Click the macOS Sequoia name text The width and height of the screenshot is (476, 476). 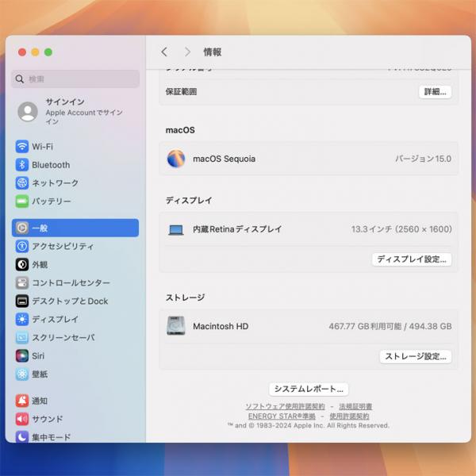tap(224, 159)
